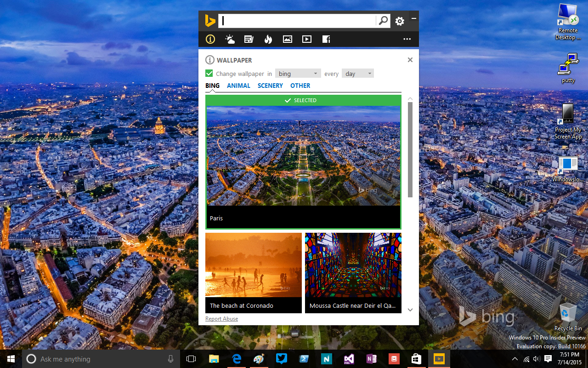Open Remote Desktop shortcut on desktop
The width and height of the screenshot is (588, 368).
(568, 22)
